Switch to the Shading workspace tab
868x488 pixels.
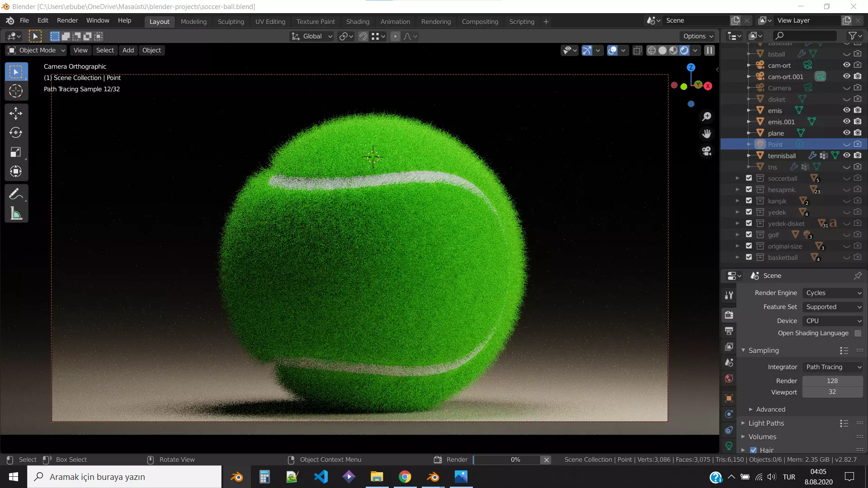pyautogui.click(x=357, y=22)
